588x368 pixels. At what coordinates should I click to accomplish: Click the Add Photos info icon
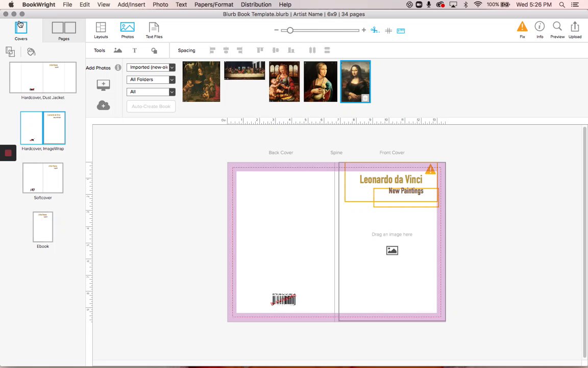(x=118, y=67)
